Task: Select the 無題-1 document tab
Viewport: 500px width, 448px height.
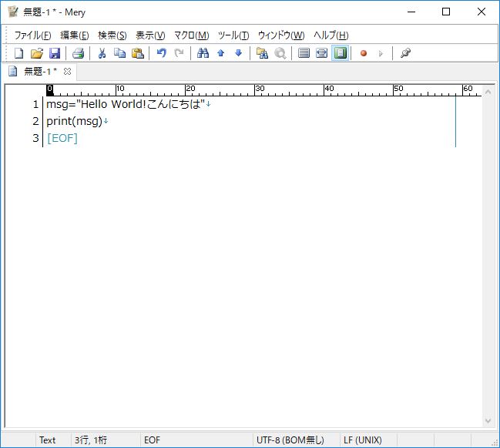Action: coord(41,71)
